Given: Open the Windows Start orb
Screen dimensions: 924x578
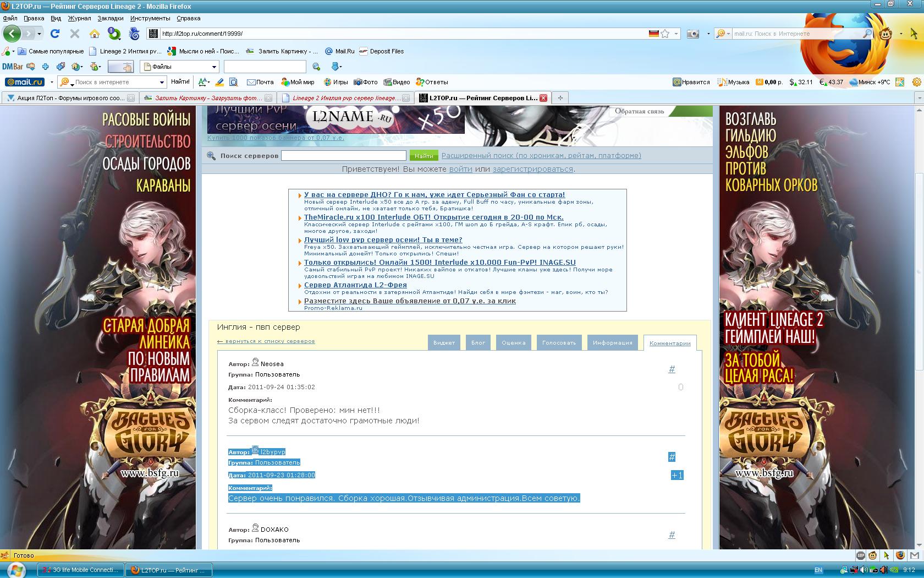Looking at the screenshot, I should [x=15, y=570].
